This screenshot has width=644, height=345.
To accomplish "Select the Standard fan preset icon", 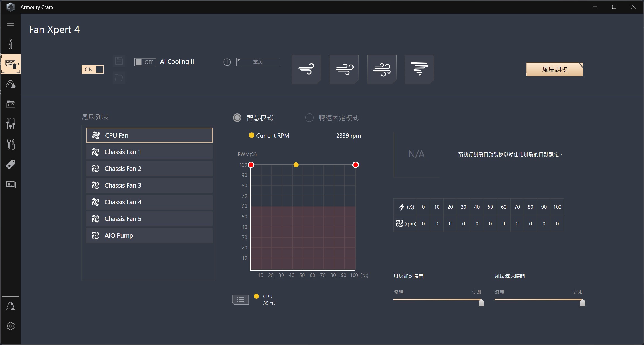I will 344,69.
